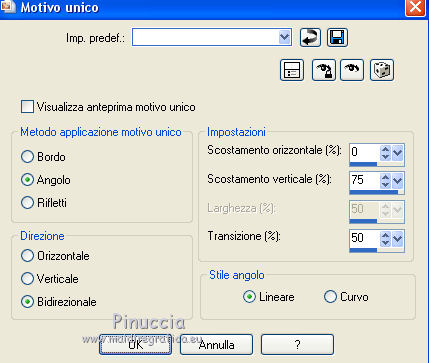Select the Curvo corner style
Image resolution: width=429 pixels, height=363 pixels.
click(330, 296)
